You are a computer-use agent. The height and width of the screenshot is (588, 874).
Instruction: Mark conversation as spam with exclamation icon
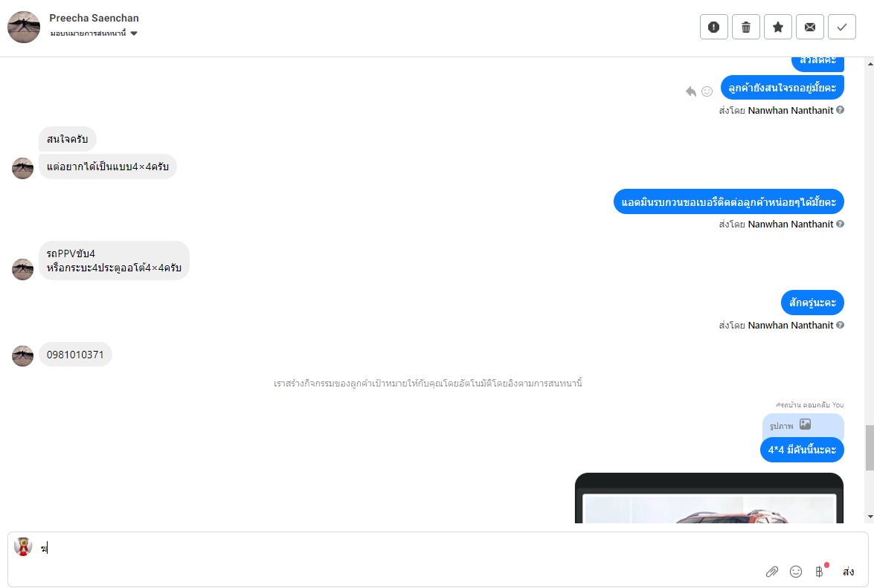pyautogui.click(x=713, y=27)
